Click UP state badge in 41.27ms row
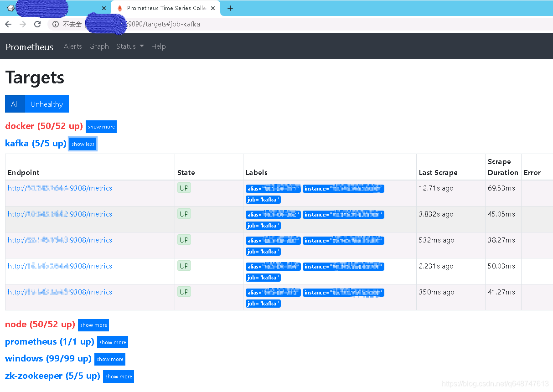The image size is (553, 392). click(184, 292)
